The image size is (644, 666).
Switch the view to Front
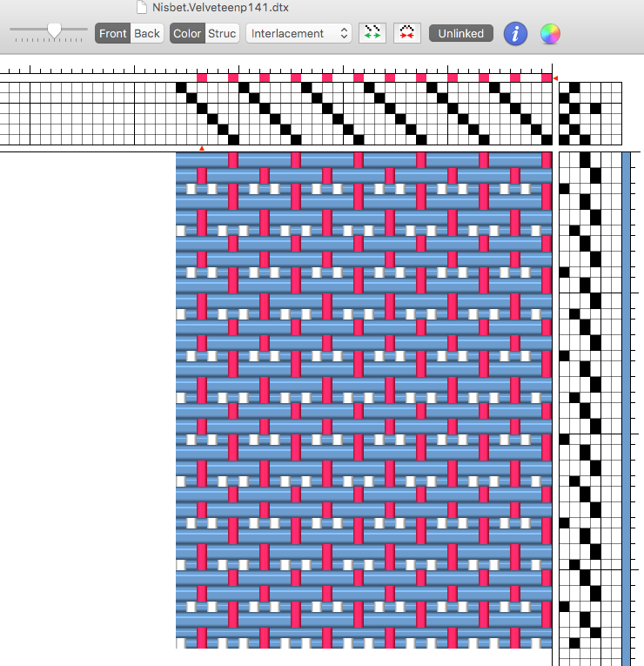[x=113, y=33]
